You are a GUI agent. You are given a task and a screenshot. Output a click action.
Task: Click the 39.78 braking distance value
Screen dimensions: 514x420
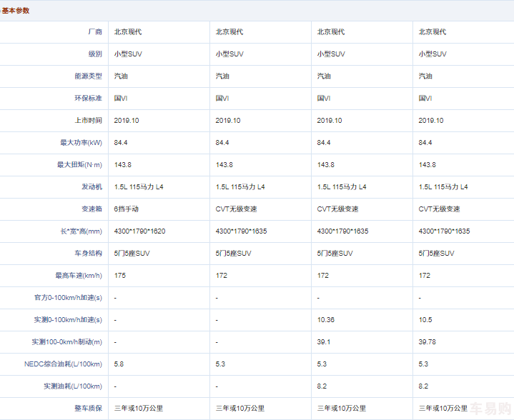tap(427, 342)
